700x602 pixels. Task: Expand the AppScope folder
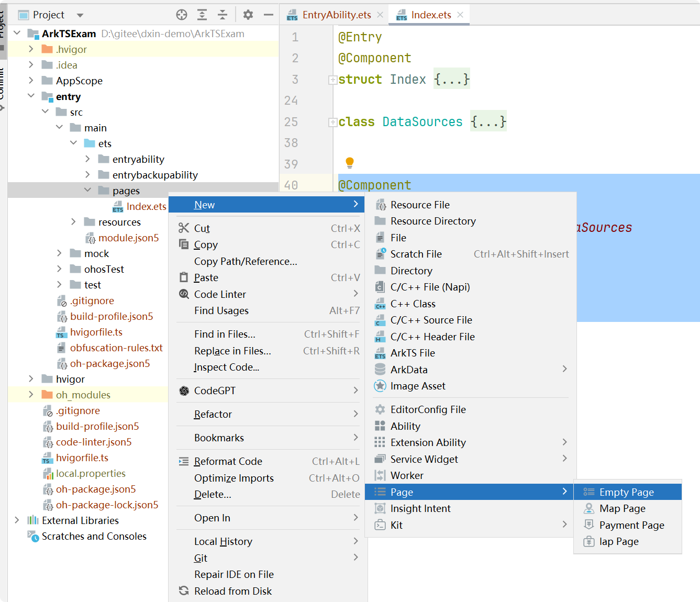coord(31,80)
